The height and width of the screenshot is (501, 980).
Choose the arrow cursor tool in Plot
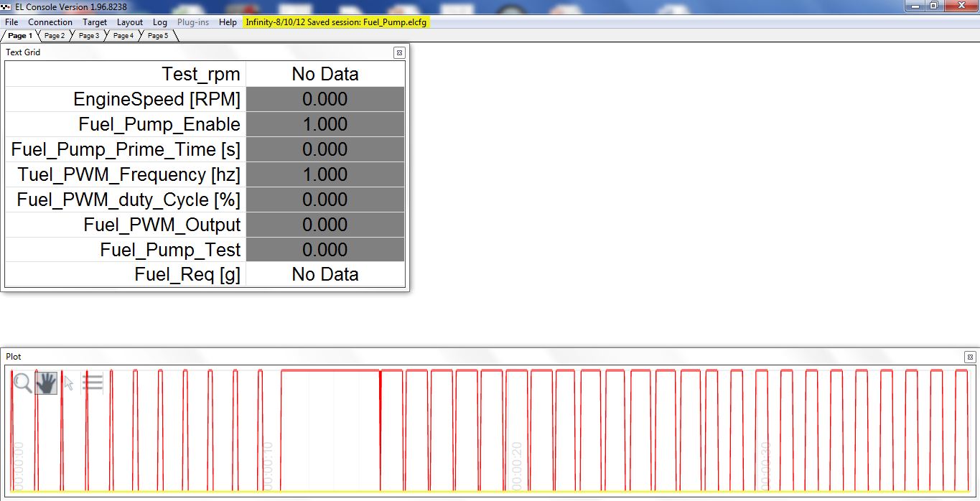click(x=69, y=383)
